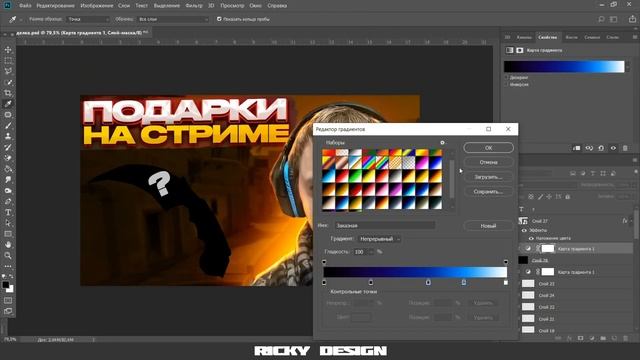Click the Properties panel clip-to-layer icon
Image resolution: width=640 pixels, height=360 pixels.
tap(576, 148)
